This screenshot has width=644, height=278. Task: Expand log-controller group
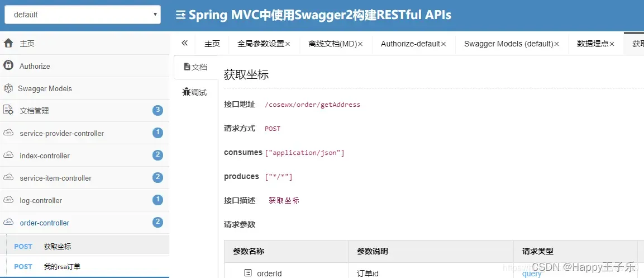click(84, 200)
